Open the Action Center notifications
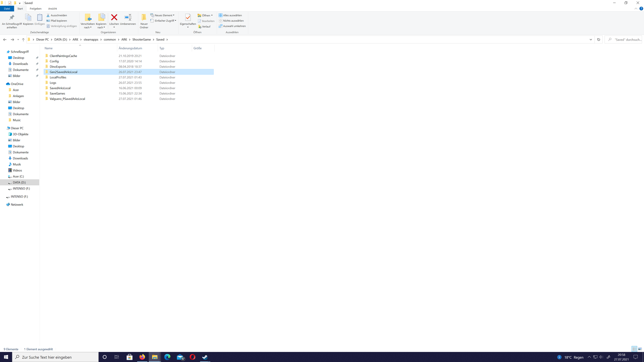644x362 pixels. click(636, 357)
